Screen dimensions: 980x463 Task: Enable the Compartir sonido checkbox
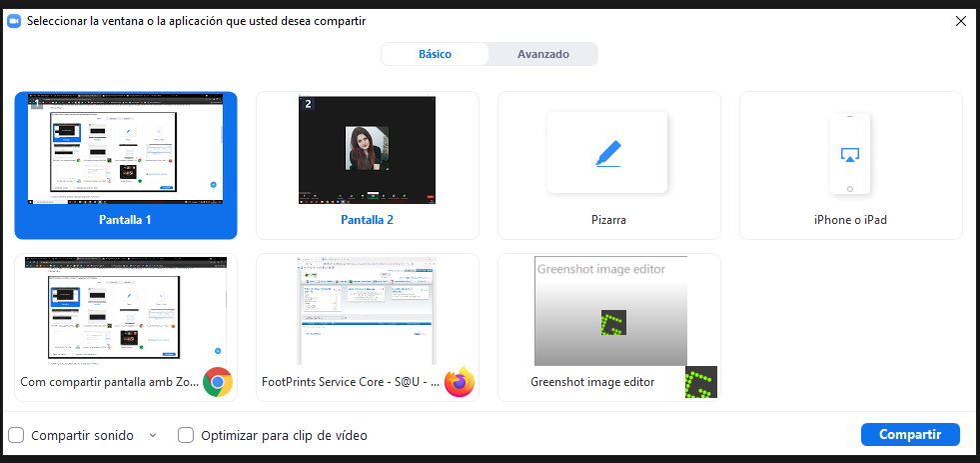pyautogui.click(x=16, y=435)
